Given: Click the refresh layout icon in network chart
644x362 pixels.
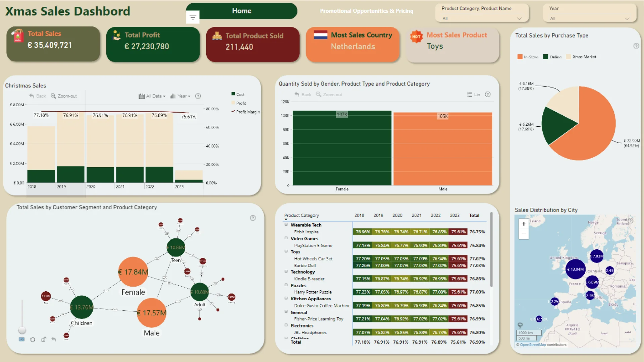Looking at the screenshot, I should pyautogui.click(x=33, y=340).
